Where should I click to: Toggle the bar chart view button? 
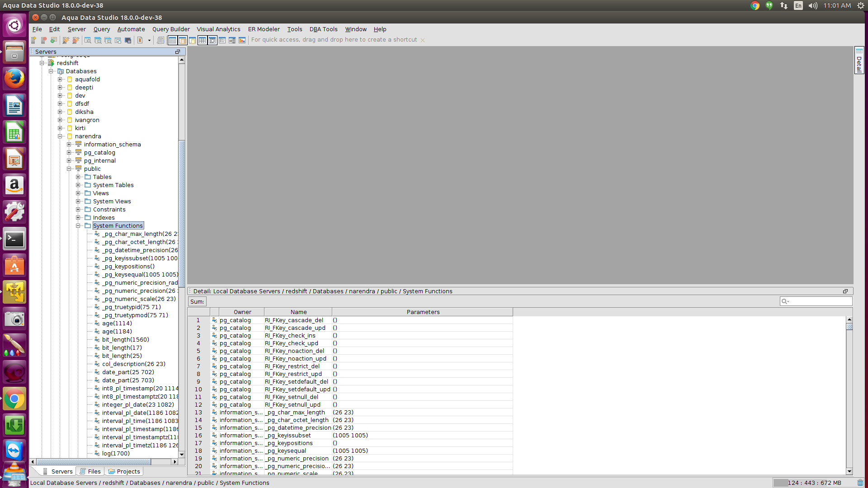coord(242,40)
